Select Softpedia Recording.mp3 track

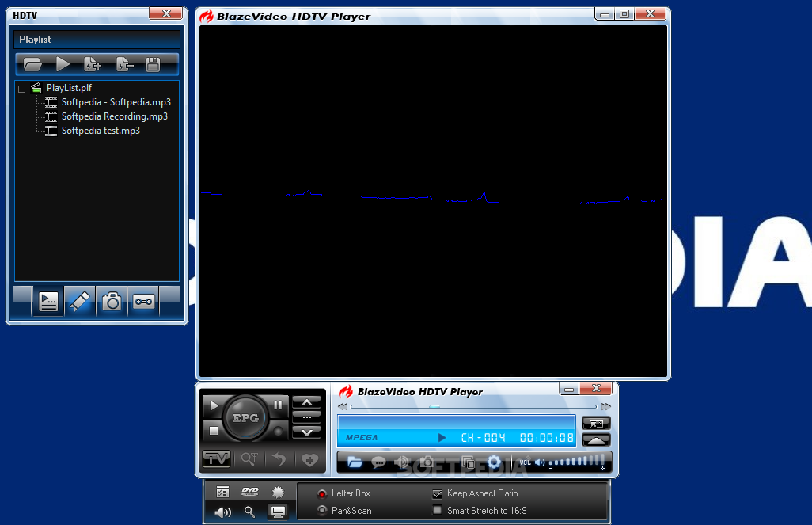(x=115, y=116)
